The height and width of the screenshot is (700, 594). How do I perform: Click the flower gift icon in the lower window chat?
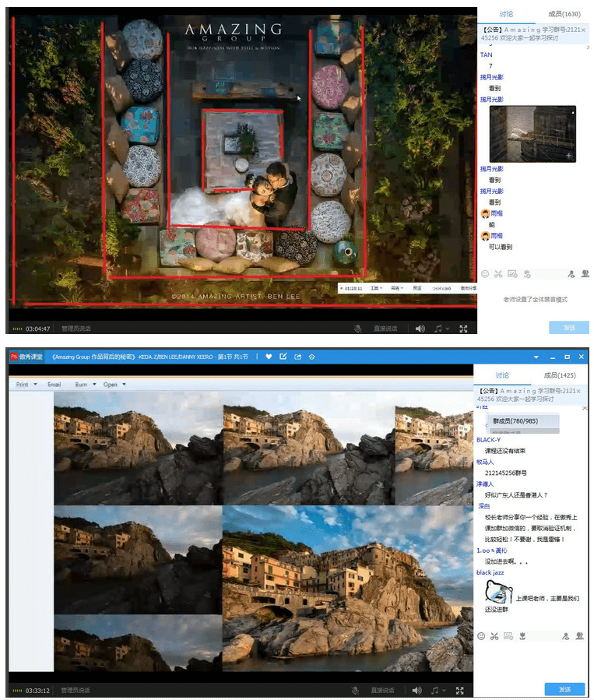pyautogui.click(x=522, y=636)
